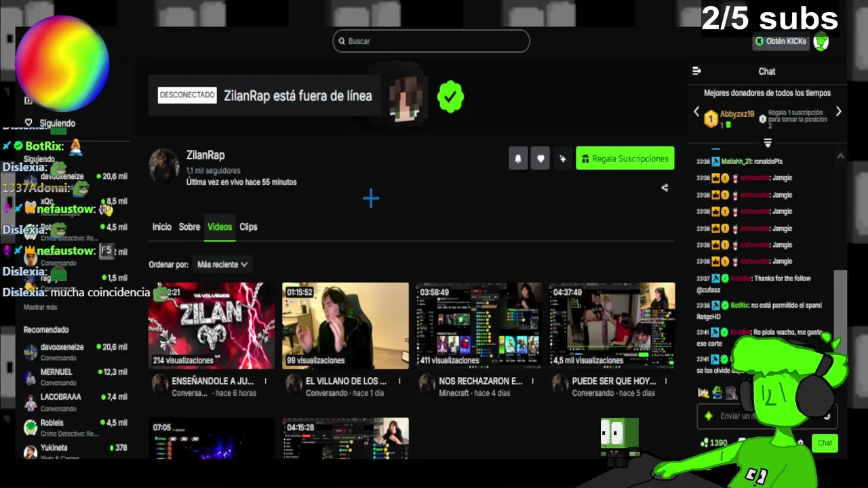Click the sparkle subscribe icon left of Regala Suscripciones
The image size is (868, 488).
[562, 159]
